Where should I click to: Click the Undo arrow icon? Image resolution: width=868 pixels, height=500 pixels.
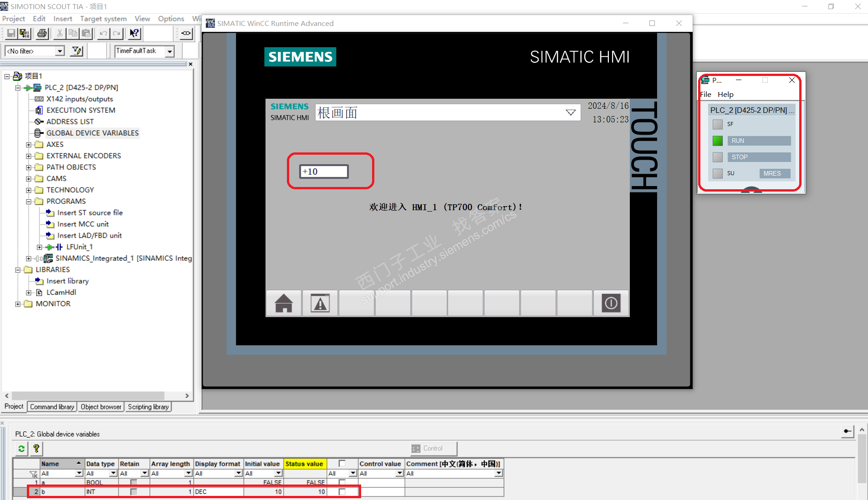pyautogui.click(x=103, y=33)
